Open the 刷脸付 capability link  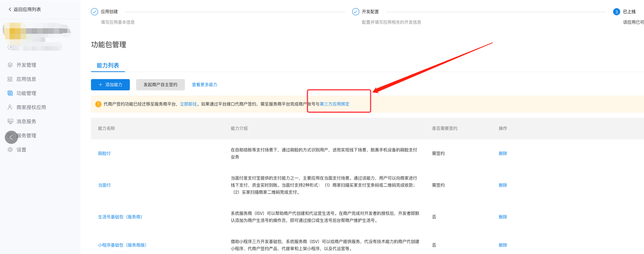pyautogui.click(x=104, y=153)
